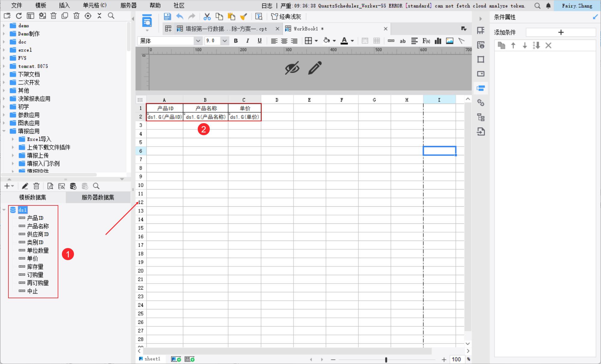Click the 经典浅灰 theme button
The height and width of the screenshot is (364, 601).
(286, 17)
